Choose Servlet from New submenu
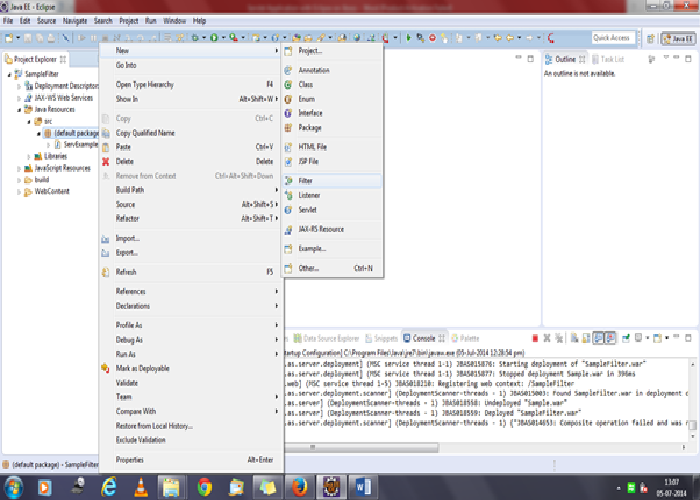 click(x=332, y=209)
